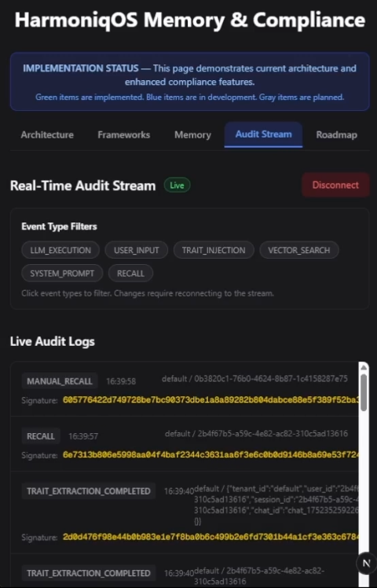Click the first TRAIT_EXTRACTION_COMPLETED tag with JSON details
The height and width of the screenshot is (588, 377).
[x=89, y=491]
